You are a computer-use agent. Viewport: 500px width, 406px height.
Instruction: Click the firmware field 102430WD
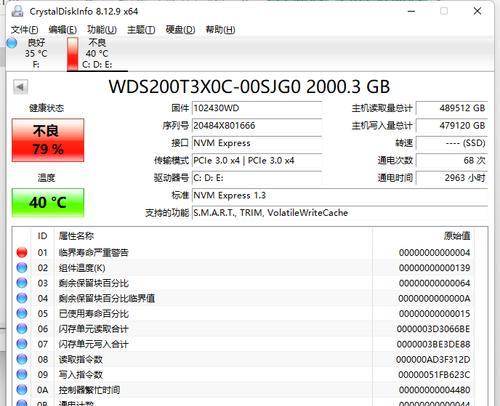[257, 108]
